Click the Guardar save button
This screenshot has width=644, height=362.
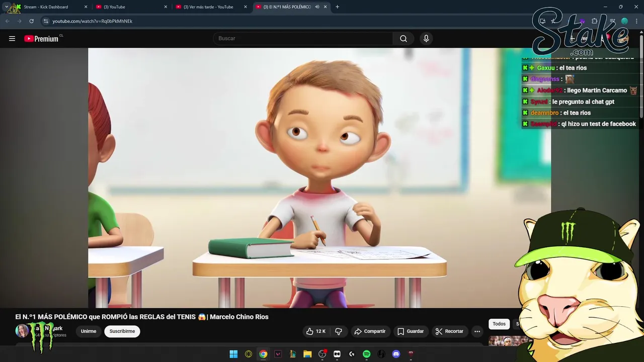[x=411, y=331]
